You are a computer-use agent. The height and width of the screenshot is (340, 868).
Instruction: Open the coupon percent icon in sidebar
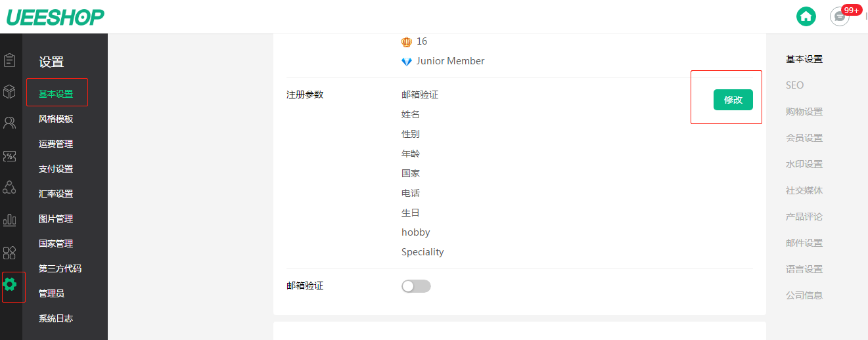coord(10,156)
